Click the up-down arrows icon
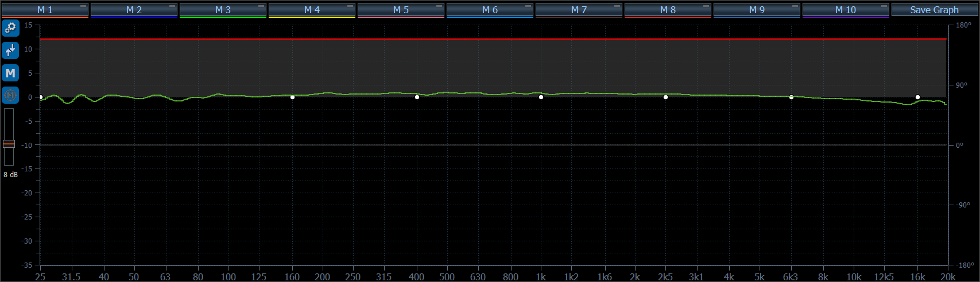Image resolution: width=980 pixels, height=282 pixels. pyautogui.click(x=10, y=50)
